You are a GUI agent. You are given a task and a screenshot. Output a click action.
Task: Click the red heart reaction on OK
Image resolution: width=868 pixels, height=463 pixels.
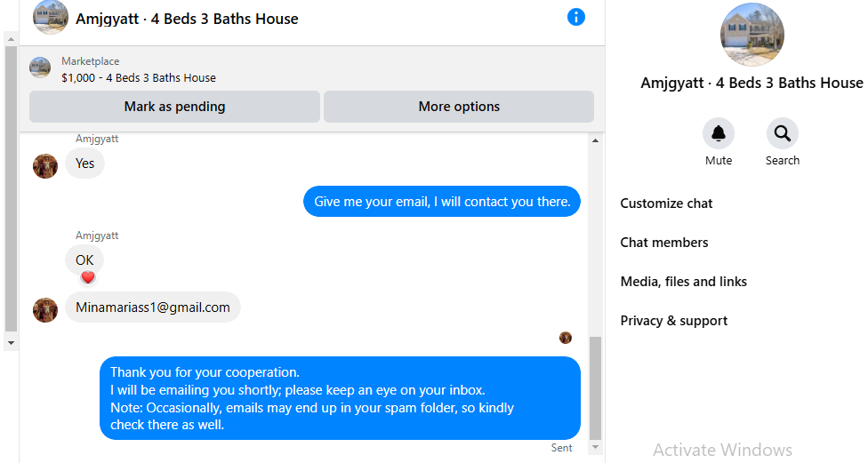(x=88, y=277)
